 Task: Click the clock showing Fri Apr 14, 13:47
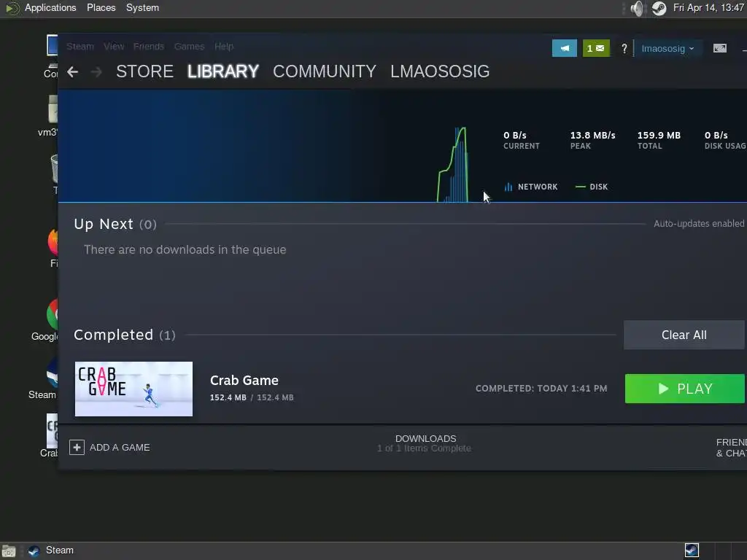(x=708, y=7)
